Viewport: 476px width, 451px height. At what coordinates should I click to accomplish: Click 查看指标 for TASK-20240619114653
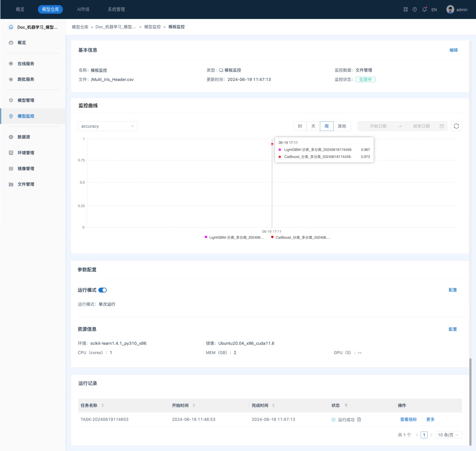408,419
